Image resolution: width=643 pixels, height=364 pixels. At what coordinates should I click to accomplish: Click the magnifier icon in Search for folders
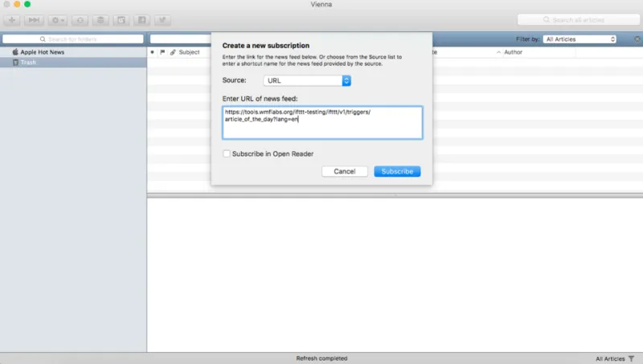(x=43, y=39)
